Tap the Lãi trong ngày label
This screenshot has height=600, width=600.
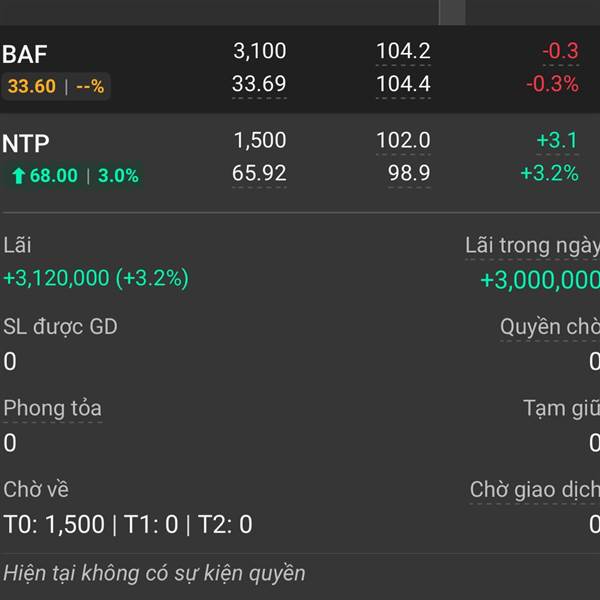click(x=532, y=246)
